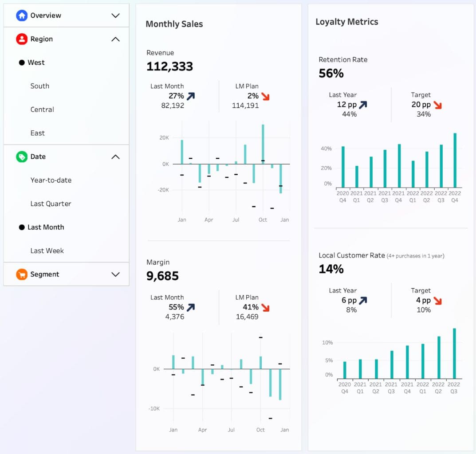Click the Segment shopping cart icon

coord(22,274)
